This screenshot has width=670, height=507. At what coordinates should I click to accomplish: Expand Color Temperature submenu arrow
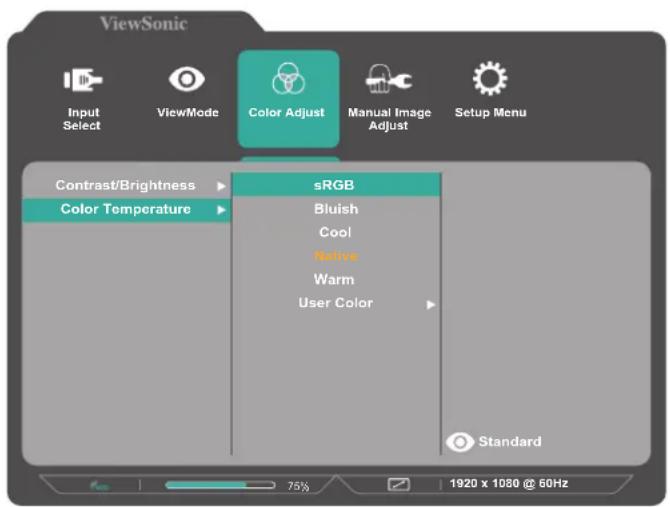click(x=221, y=210)
